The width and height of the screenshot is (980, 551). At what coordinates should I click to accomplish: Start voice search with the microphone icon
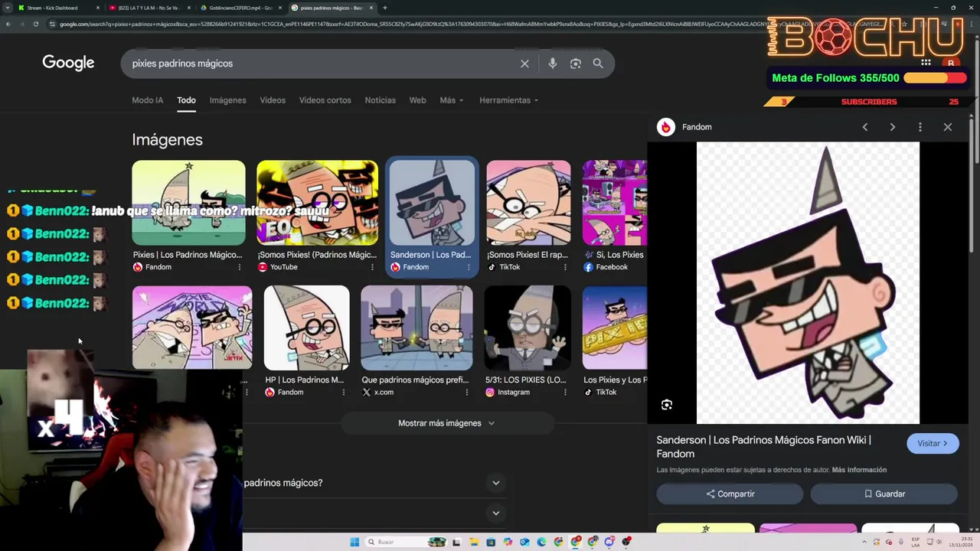point(552,64)
